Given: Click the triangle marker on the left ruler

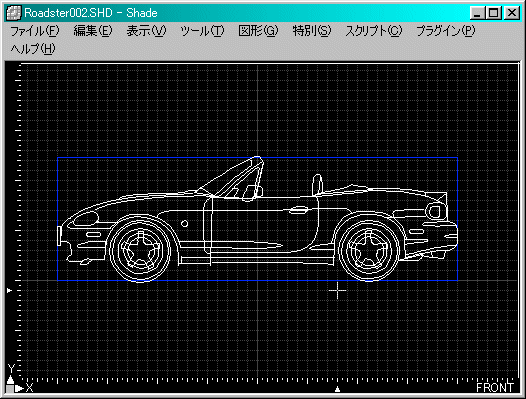Looking at the screenshot, I should tap(9, 290).
